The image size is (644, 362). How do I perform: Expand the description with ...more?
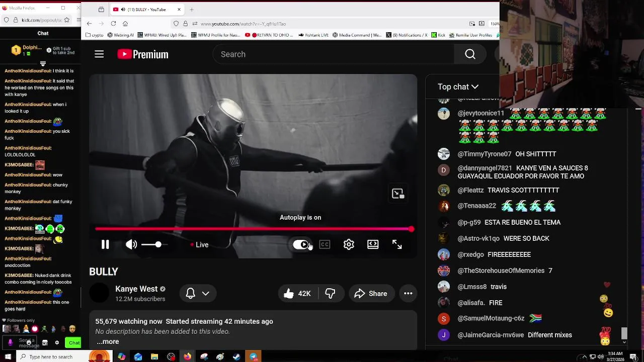click(108, 342)
